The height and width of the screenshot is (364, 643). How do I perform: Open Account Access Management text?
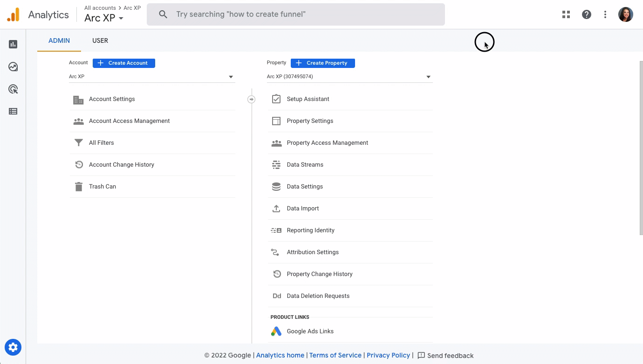(129, 121)
